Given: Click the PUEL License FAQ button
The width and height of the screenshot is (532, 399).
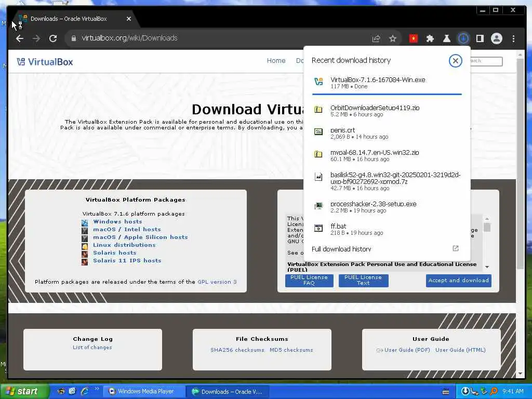Looking at the screenshot, I should [x=309, y=280].
